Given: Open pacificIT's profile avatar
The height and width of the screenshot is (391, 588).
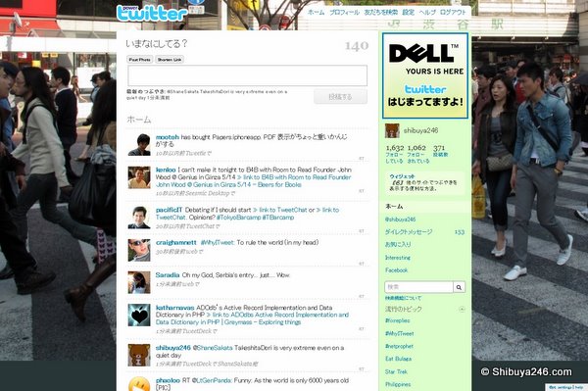Looking at the screenshot, I should [139, 218].
